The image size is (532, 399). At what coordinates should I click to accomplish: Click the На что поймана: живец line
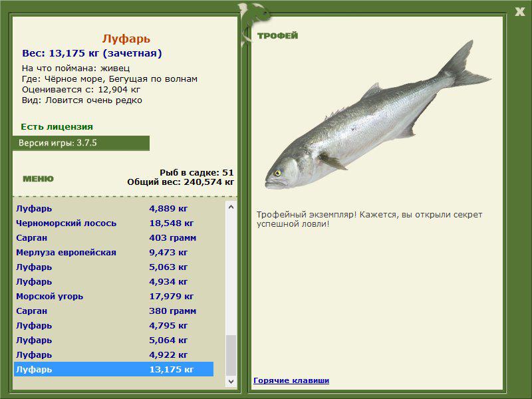(76, 68)
